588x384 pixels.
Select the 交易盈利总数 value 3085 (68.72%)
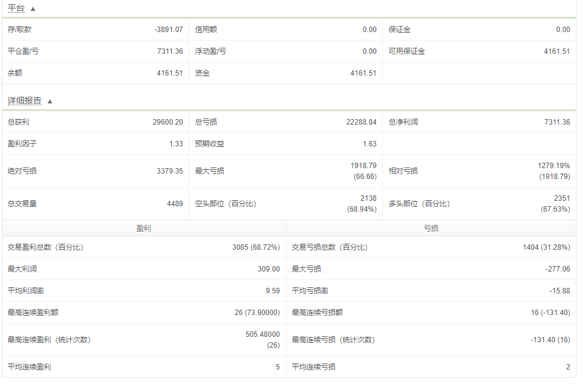pyautogui.click(x=256, y=247)
